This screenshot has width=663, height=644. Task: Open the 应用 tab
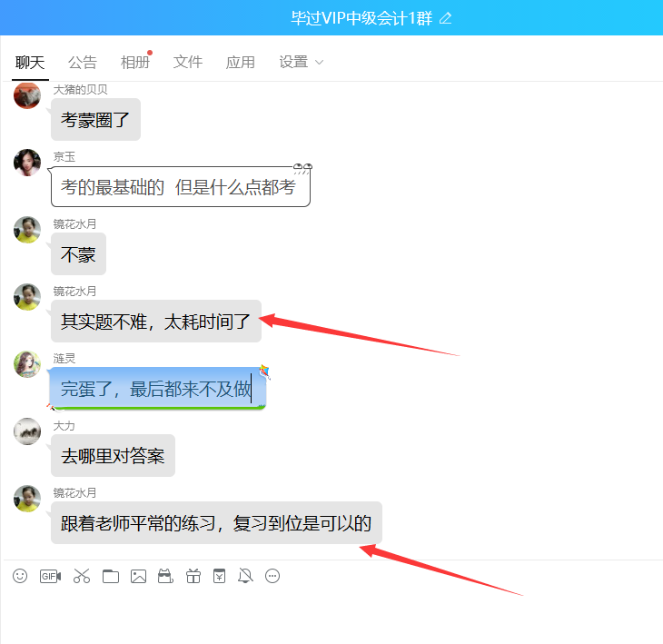(x=240, y=62)
